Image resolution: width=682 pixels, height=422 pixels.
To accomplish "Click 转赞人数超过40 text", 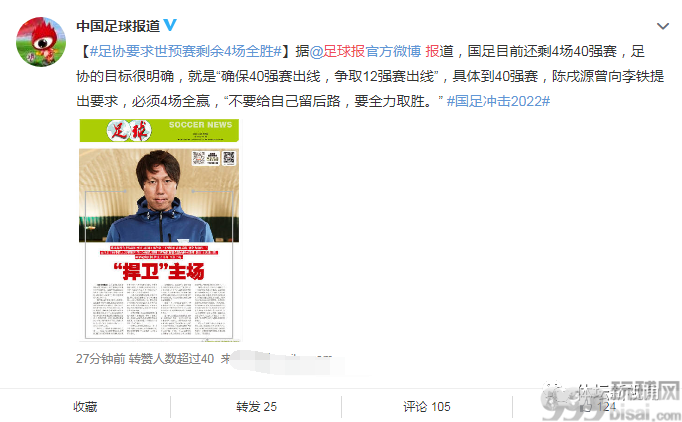I will tap(171, 358).
